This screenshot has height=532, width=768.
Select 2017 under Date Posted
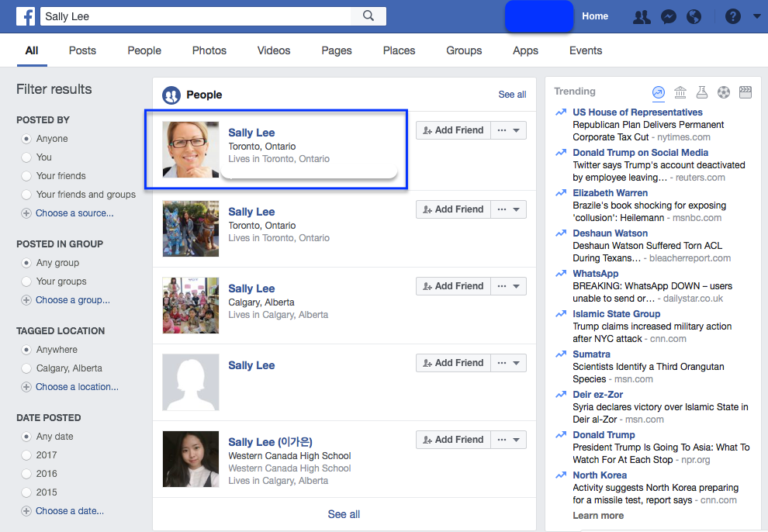26,455
